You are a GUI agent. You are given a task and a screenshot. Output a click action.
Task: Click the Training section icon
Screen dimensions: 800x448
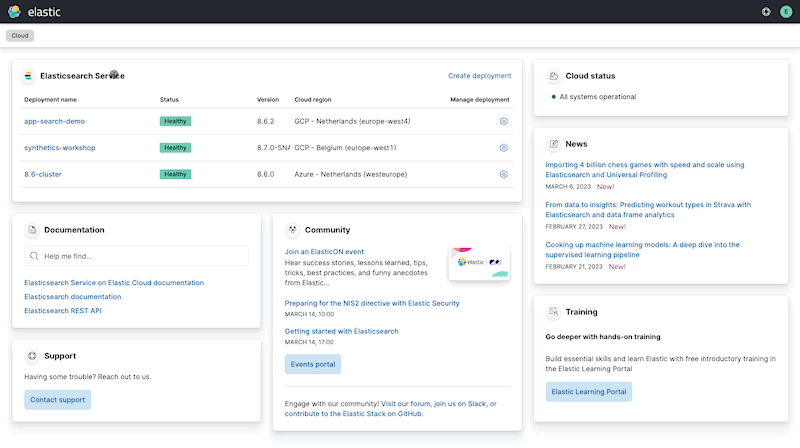coord(554,312)
